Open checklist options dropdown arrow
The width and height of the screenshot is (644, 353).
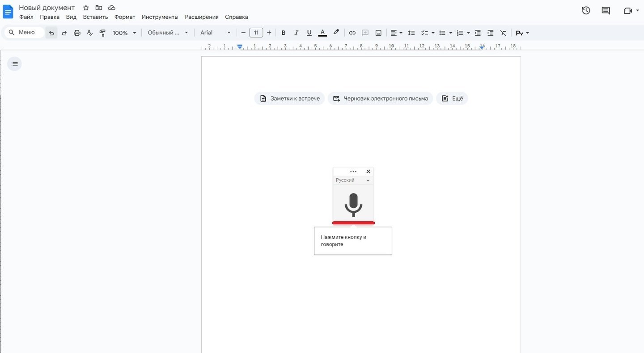[433, 33]
